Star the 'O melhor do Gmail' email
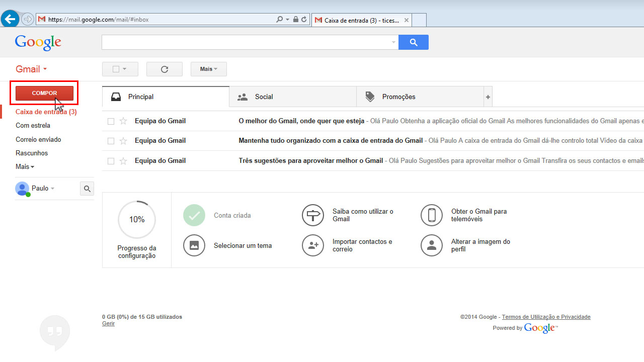Viewport: 644px width, 362px height. (x=123, y=121)
